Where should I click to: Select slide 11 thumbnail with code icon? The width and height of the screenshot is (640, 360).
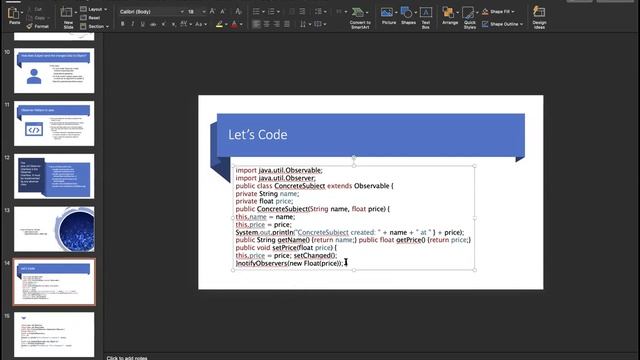point(54,123)
